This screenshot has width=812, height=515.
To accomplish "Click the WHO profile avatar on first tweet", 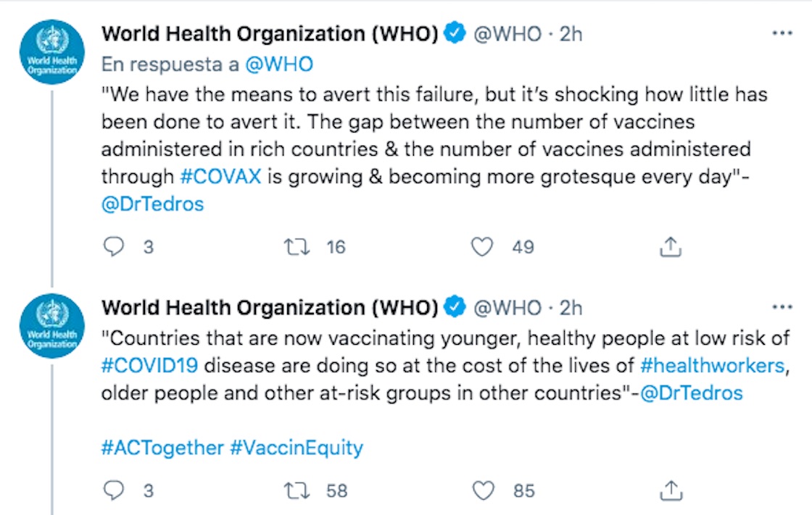I will pyautogui.click(x=52, y=52).
